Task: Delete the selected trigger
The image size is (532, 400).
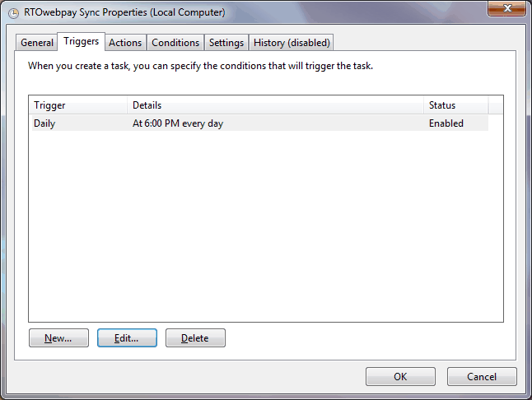Action: tap(195, 338)
